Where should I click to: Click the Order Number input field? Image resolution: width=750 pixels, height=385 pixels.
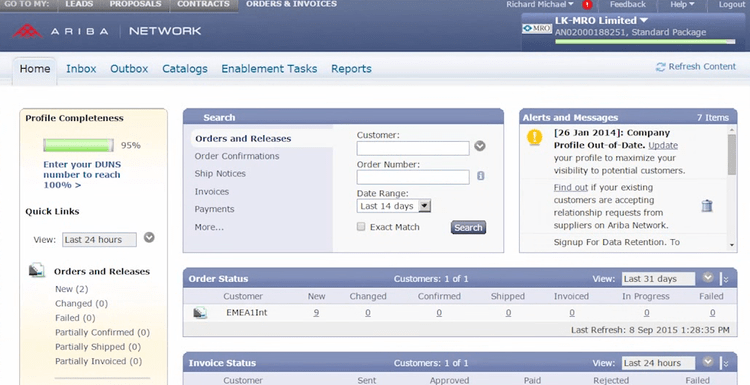coord(413,177)
